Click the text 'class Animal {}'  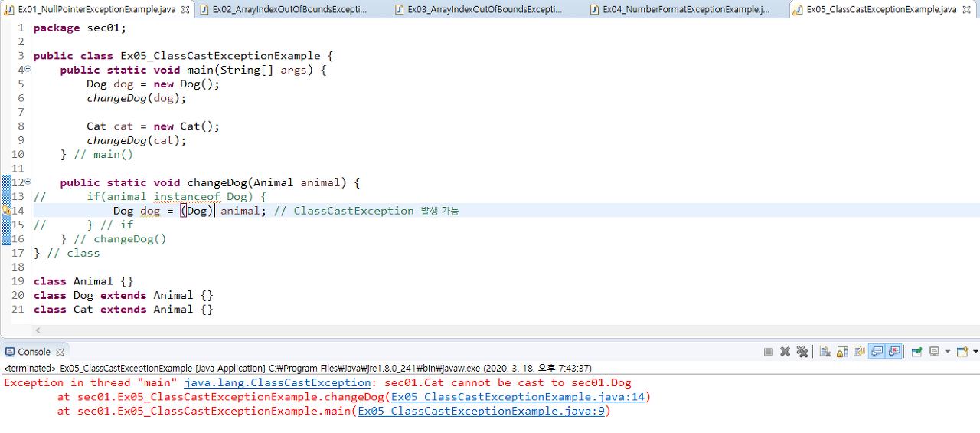point(83,281)
